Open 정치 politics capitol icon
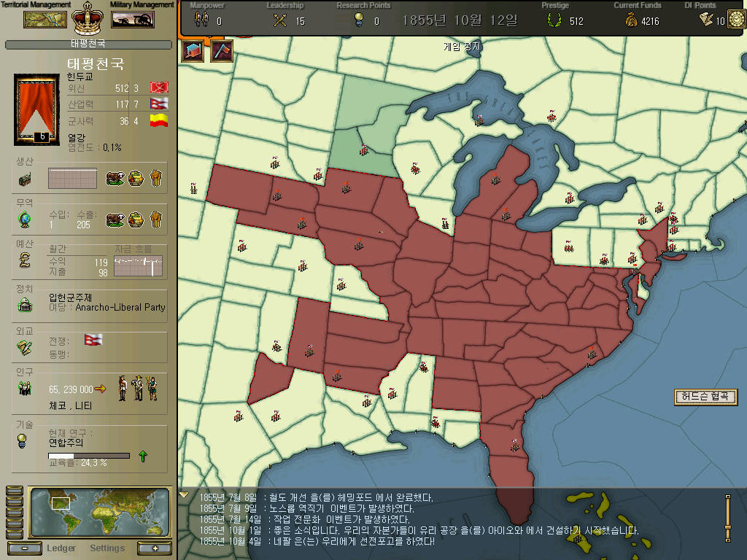The width and height of the screenshot is (747, 560). [x=25, y=305]
